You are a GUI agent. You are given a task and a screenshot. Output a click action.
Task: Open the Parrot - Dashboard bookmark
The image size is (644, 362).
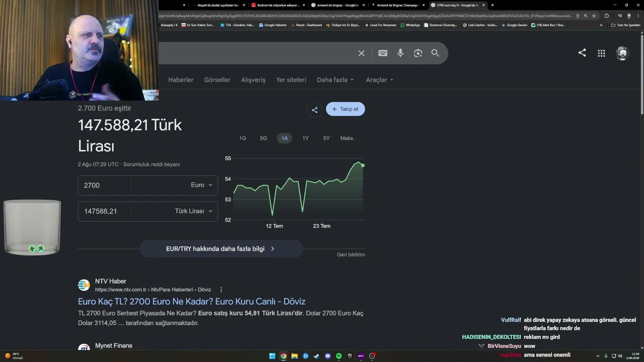306,25
